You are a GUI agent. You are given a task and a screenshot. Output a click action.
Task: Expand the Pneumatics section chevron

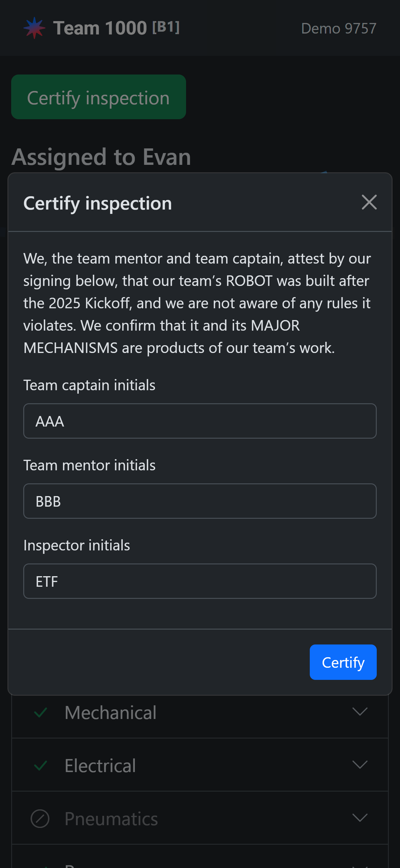tap(360, 818)
